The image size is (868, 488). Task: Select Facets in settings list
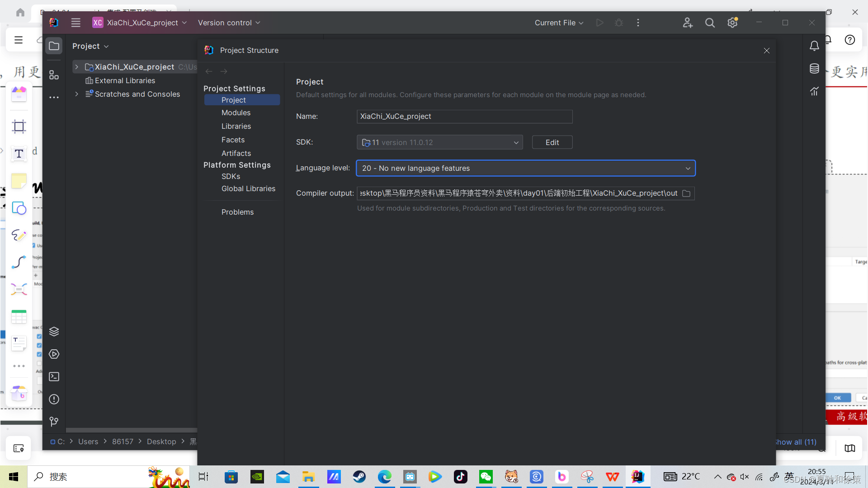233,140
